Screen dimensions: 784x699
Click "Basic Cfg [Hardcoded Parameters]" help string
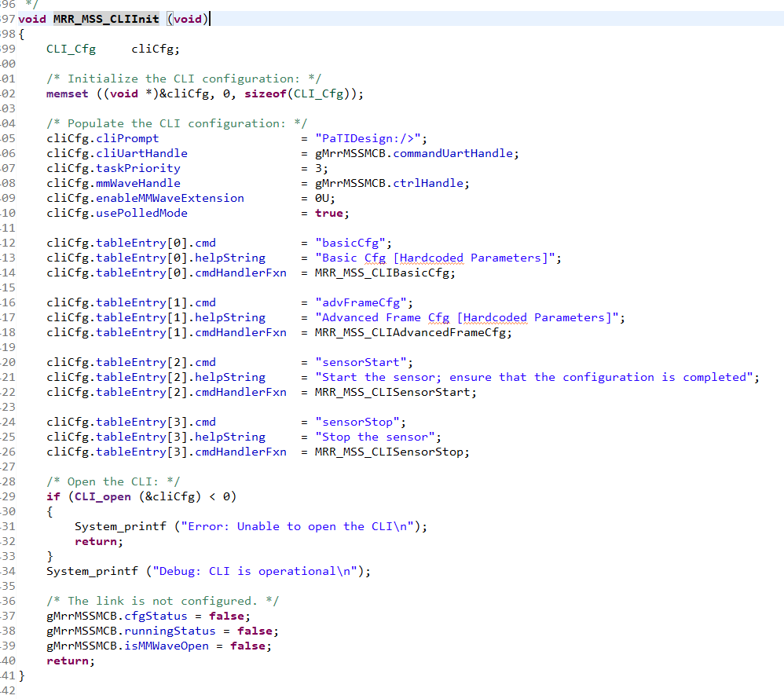coord(435,258)
